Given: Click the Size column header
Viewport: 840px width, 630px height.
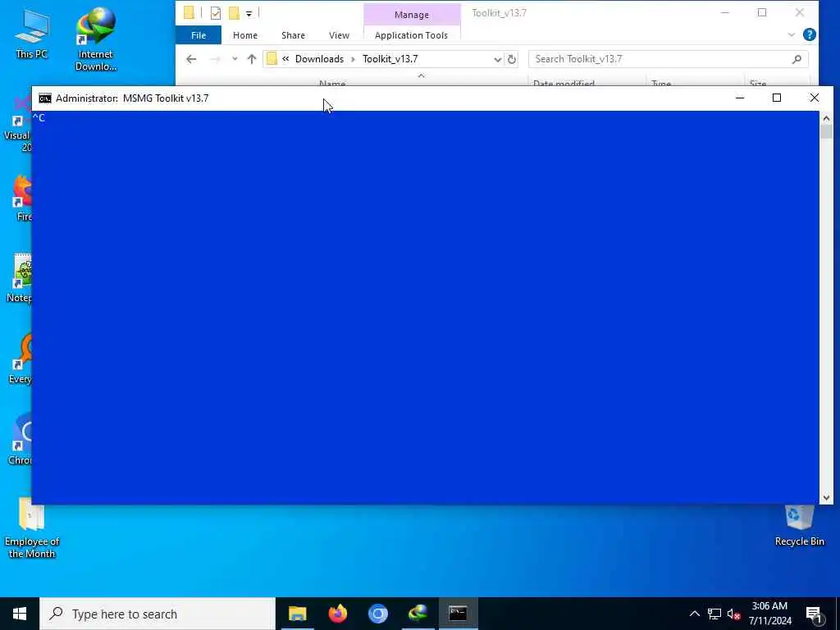Looking at the screenshot, I should pos(757,83).
